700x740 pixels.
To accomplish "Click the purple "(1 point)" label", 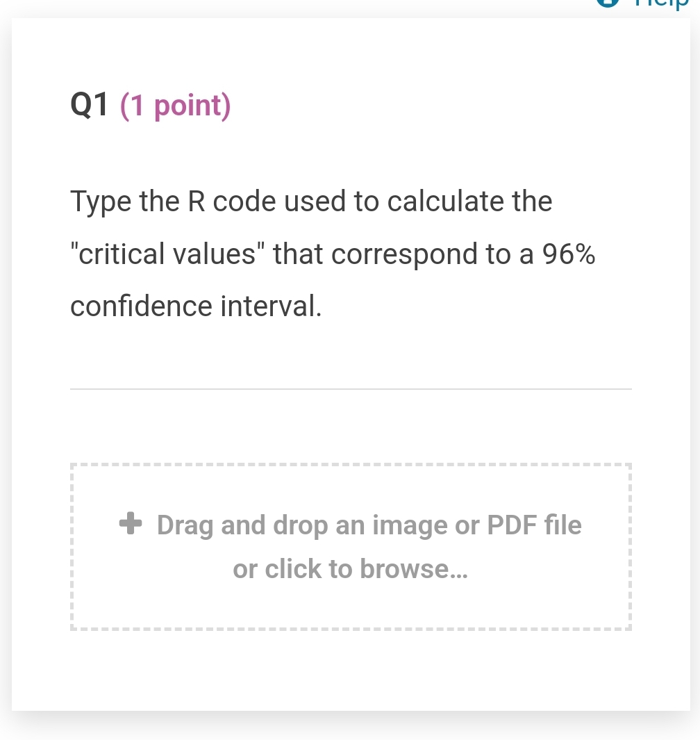I will click(175, 106).
